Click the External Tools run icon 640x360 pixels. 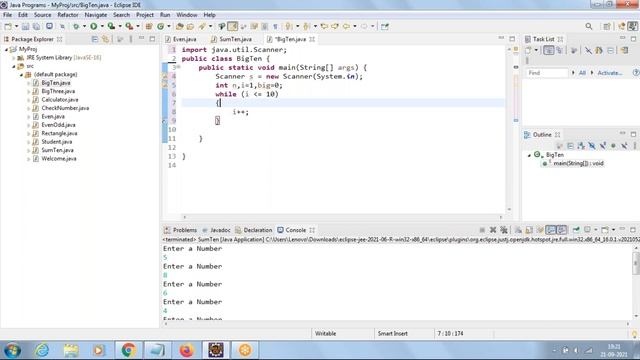pyautogui.click(x=129, y=27)
